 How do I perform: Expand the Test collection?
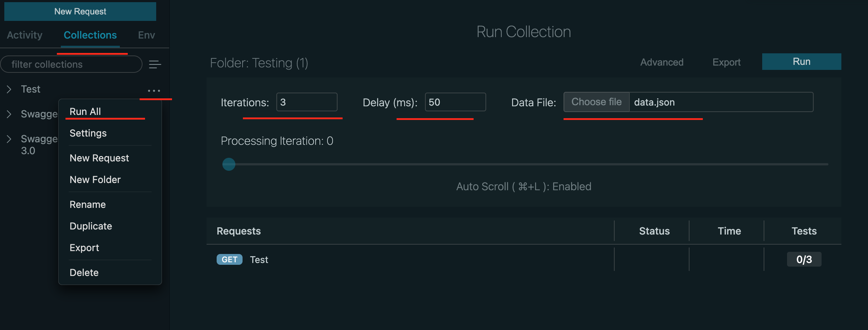point(9,89)
